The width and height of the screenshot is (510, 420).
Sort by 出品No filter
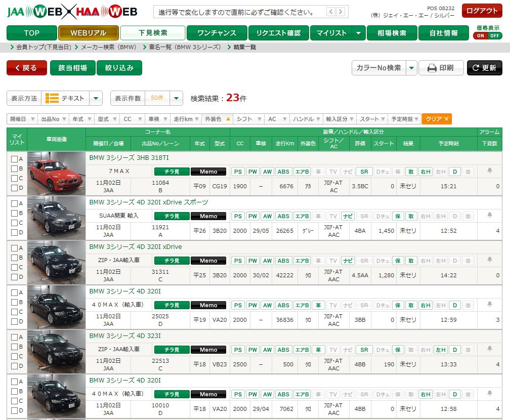click(x=54, y=119)
